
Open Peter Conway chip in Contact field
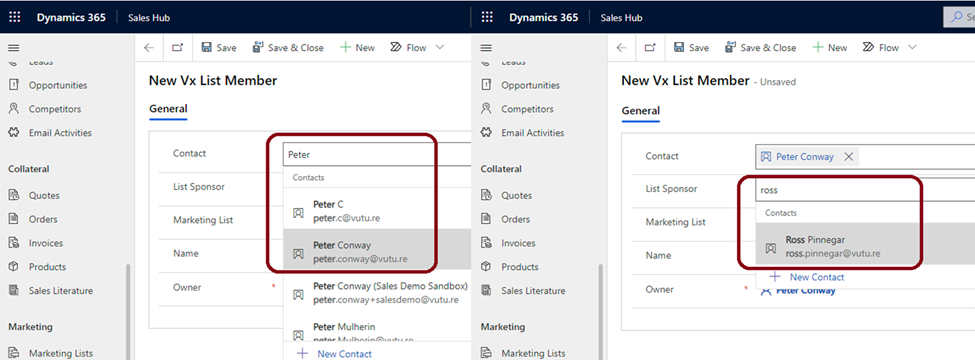pos(805,157)
